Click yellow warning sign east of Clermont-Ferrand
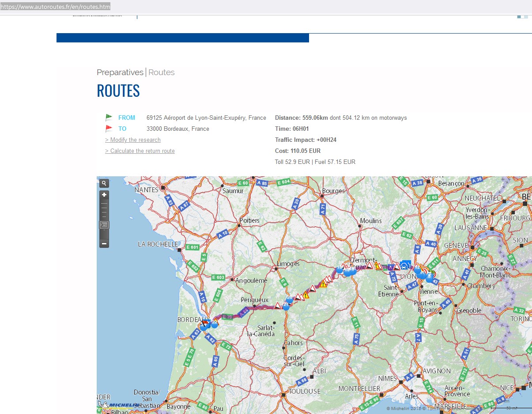532x414 pixels. [x=377, y=266]
